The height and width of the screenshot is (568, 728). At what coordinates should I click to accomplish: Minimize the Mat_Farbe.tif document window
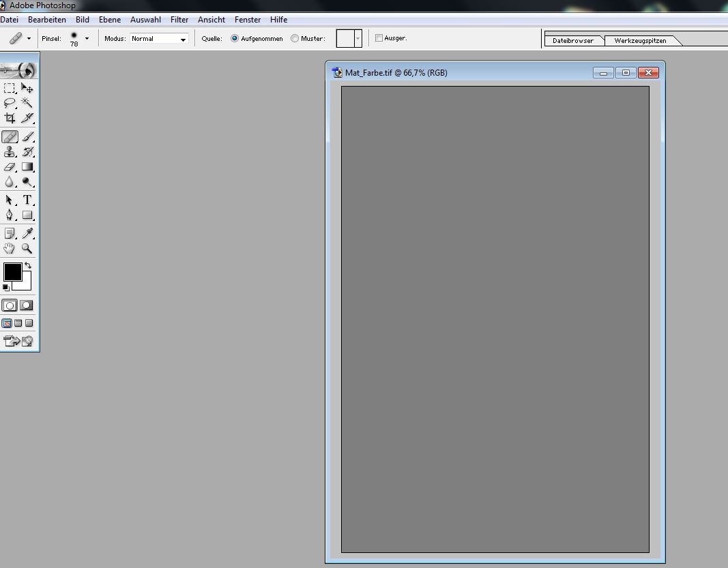point(603,73)
